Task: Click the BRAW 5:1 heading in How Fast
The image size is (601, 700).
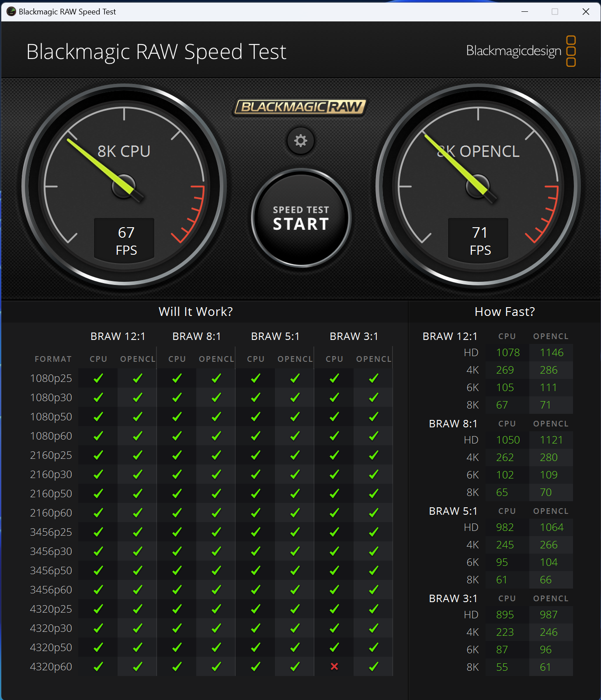Action: click(453, 511)
